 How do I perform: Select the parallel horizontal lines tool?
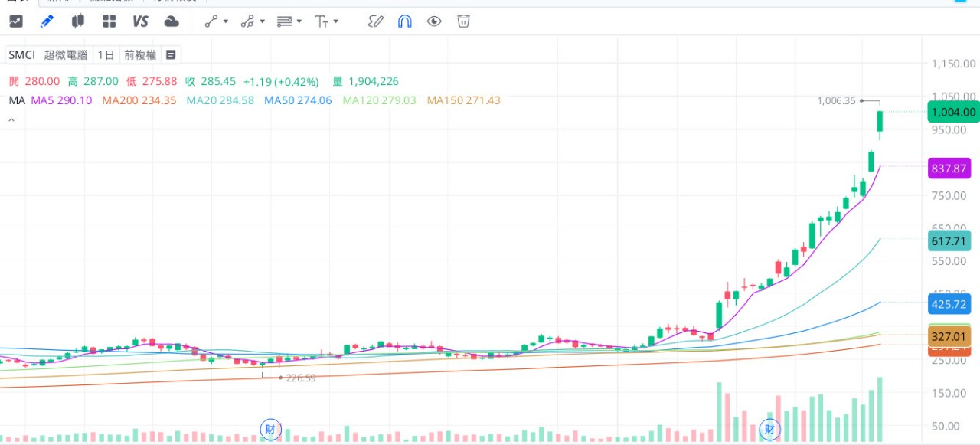(x=284, y=21)
